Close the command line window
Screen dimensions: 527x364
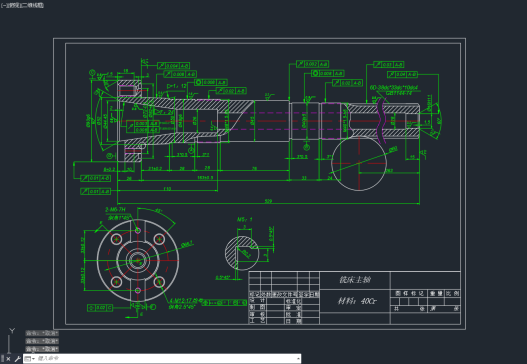(x=8, y=359)
